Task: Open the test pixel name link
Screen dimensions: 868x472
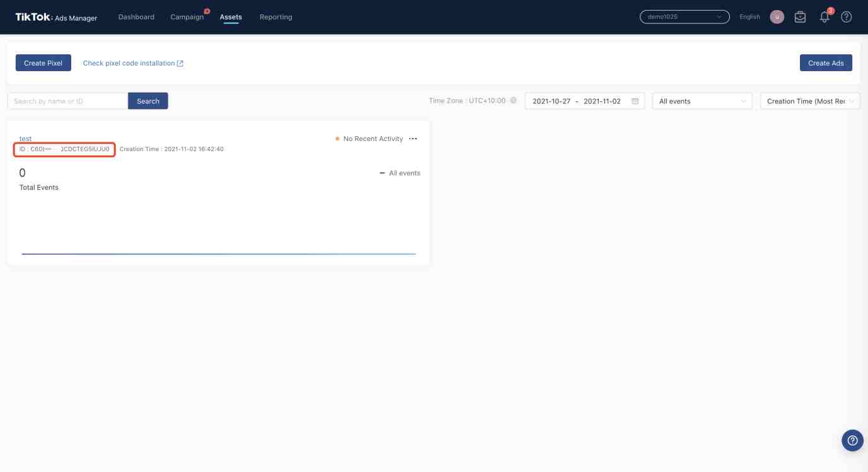Action: coord(26,139)
